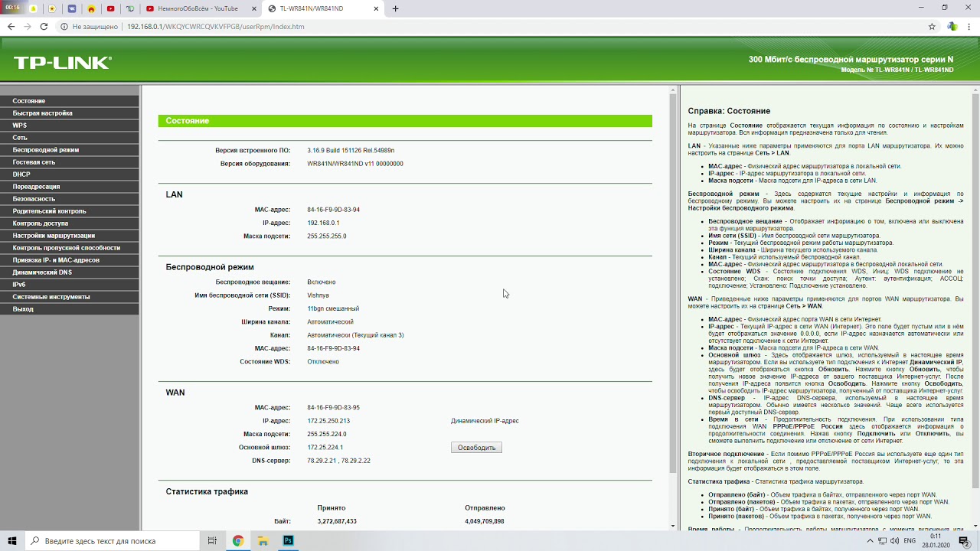Open the Windows notification center
The width and height of the screenshot is (980, 551).
pos(964,540)
